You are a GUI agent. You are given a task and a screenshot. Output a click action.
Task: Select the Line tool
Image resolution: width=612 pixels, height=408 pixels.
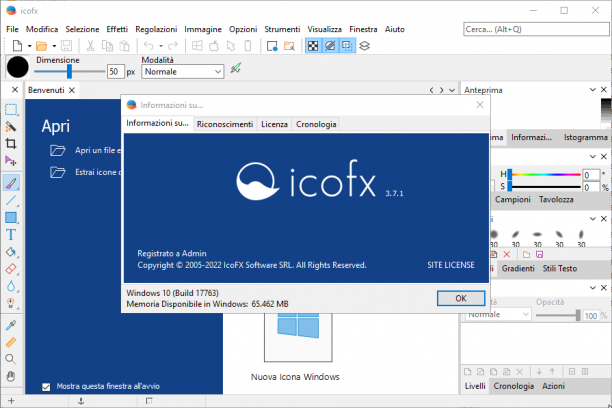click(11, 201)
